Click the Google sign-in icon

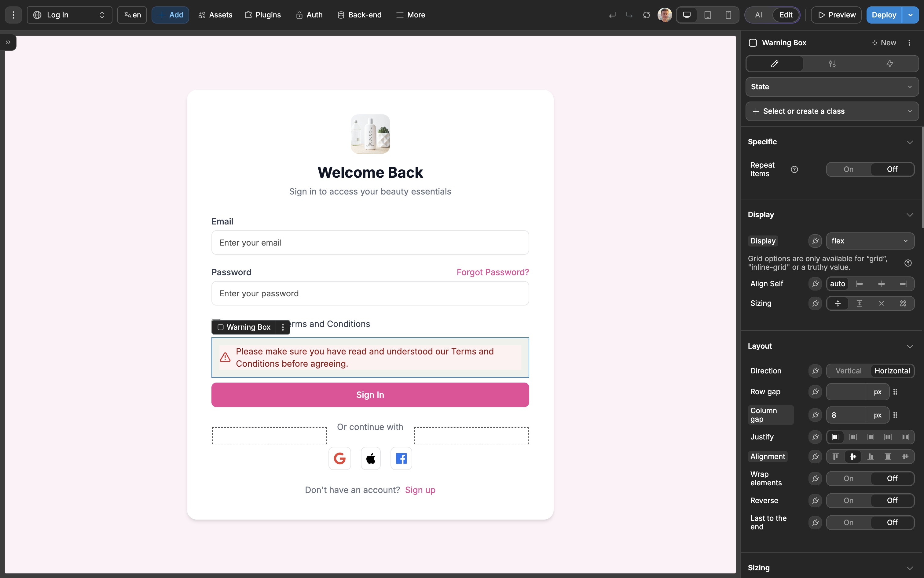(x=339, y=458)
